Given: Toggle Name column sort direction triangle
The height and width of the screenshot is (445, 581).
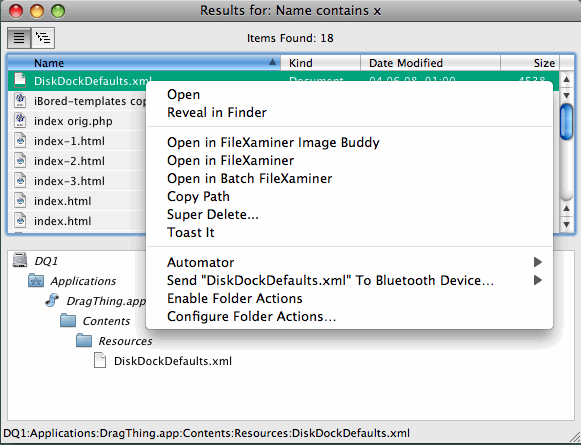Looking at the screenshot, I should pos(272,62).
